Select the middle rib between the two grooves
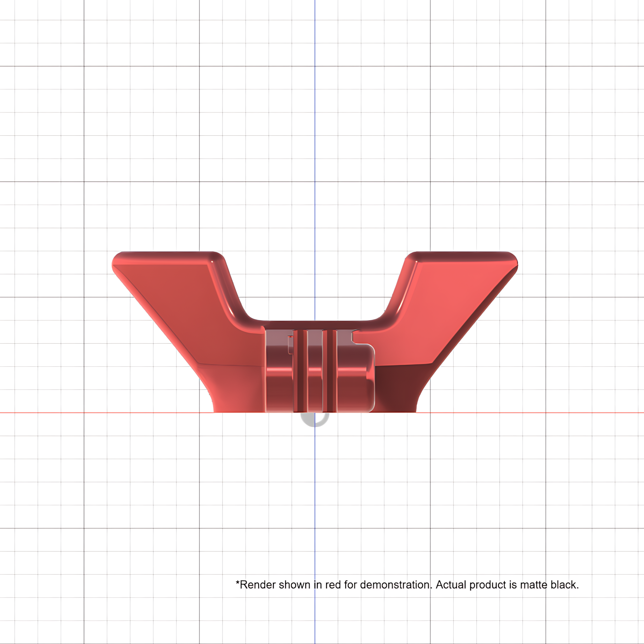 tap(315, 371)
